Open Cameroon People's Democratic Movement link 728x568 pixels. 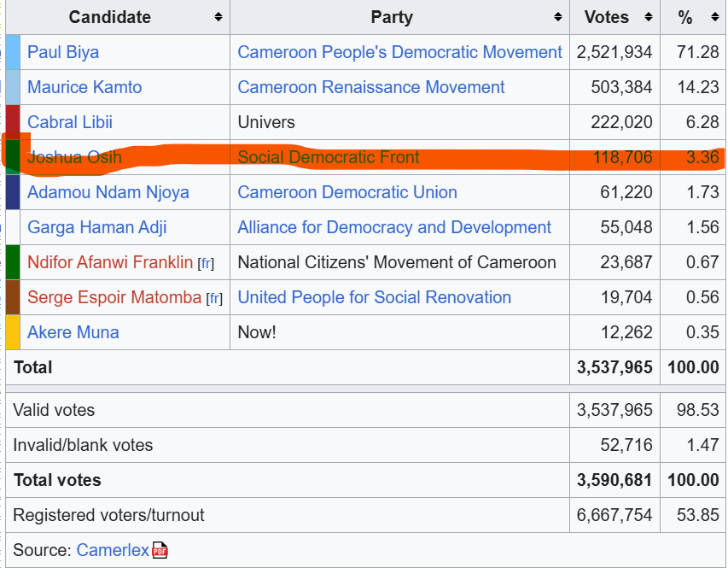click(399, 52)
